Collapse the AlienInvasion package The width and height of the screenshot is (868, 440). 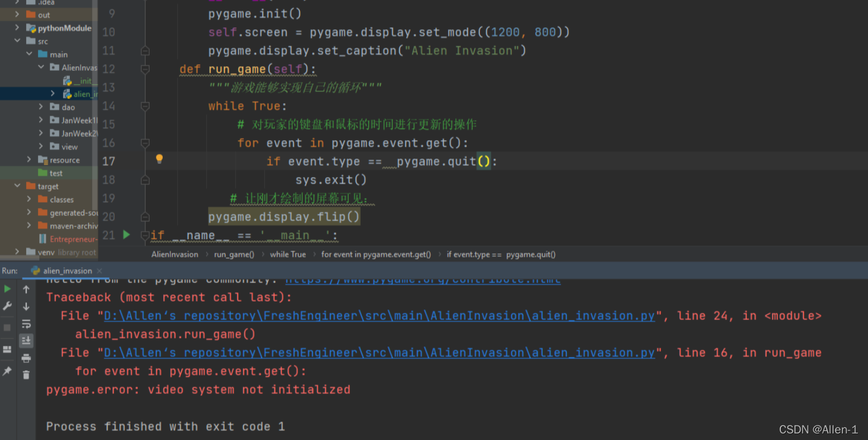(x=41, y=67)
